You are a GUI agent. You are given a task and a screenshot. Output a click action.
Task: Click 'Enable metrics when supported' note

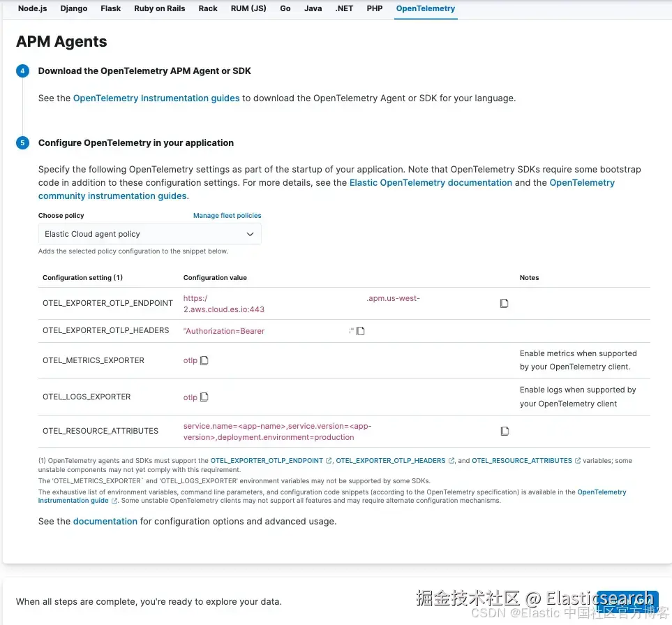coord(578,360)
